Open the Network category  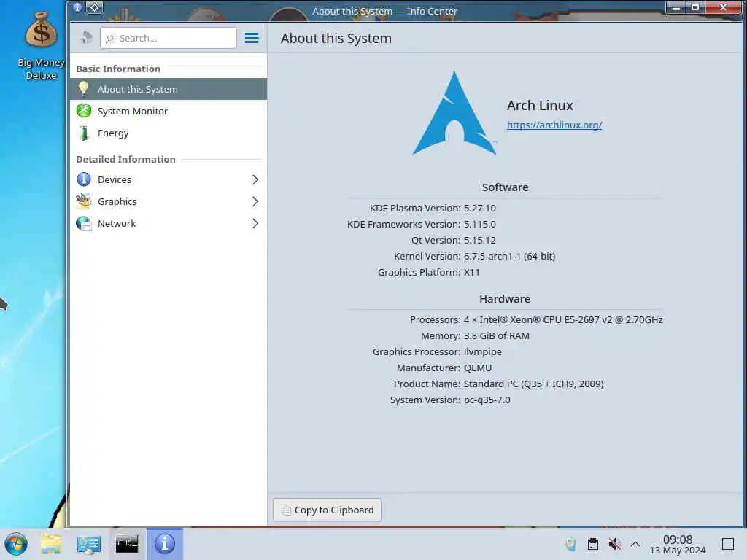tap(169, 223)
